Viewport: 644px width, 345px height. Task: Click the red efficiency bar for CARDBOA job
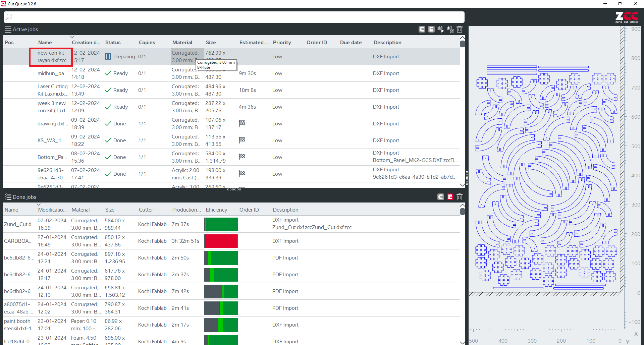click(220, 241)
